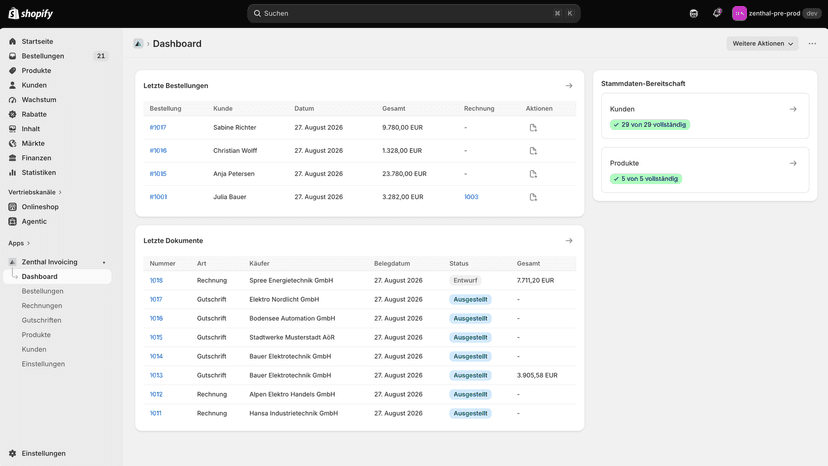
Task: Open the Weitere Aktionen dropdown
Action: click(x=762, y=43)
